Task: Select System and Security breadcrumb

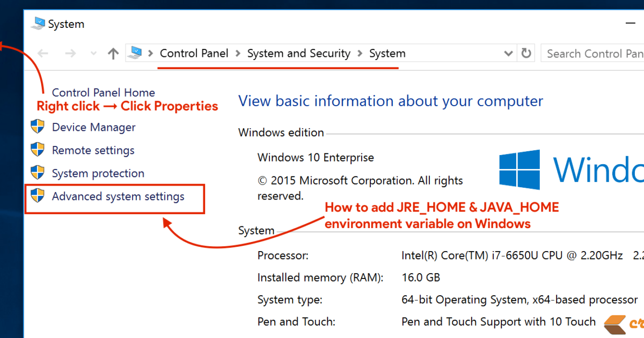Action: (x=298, y=54)
